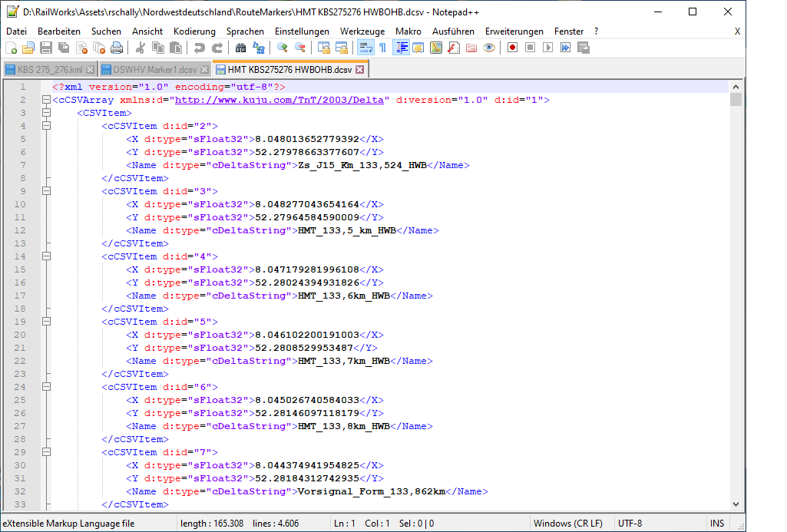The width and height of the screenshot is (787, 532).
Task: Collapse the CSVItem fold on line 3
Action: [x=46, y=113]
